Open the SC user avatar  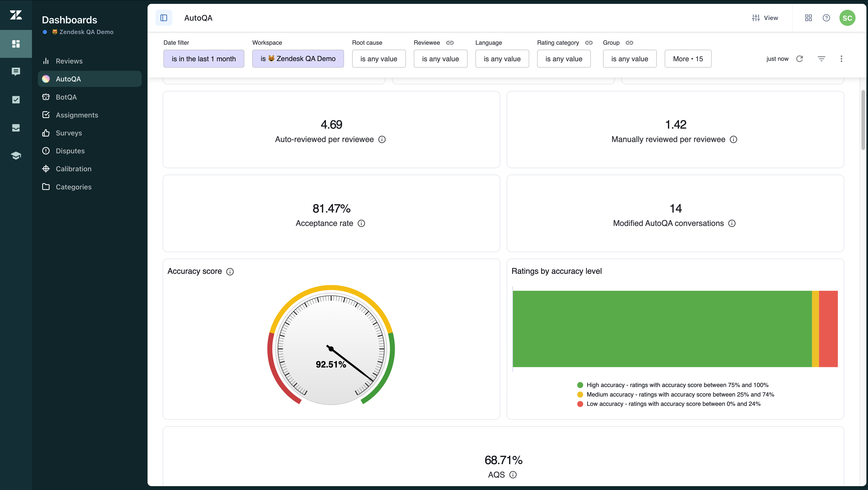tap(847, 18)
